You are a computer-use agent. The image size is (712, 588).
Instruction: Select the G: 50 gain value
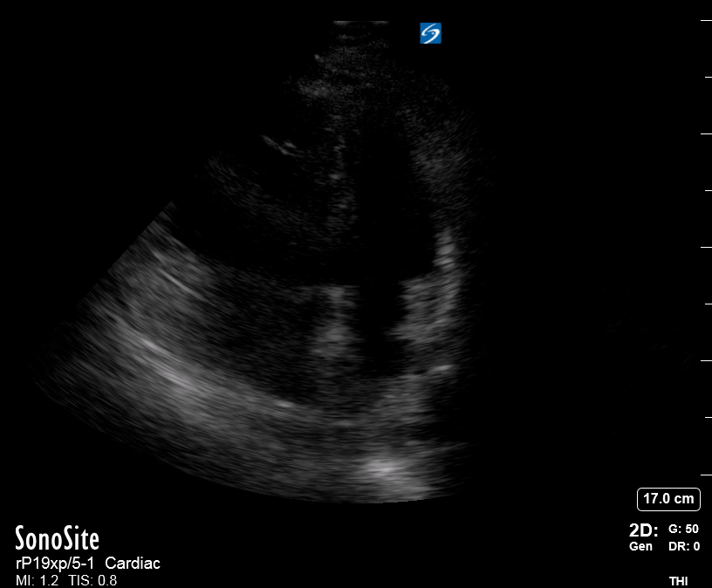[x=683, y=529]
